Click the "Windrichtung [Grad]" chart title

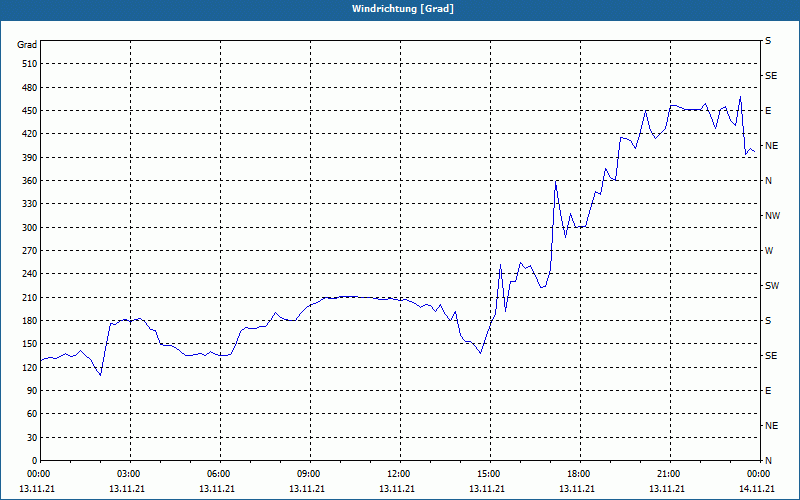(x=403, y=9)
